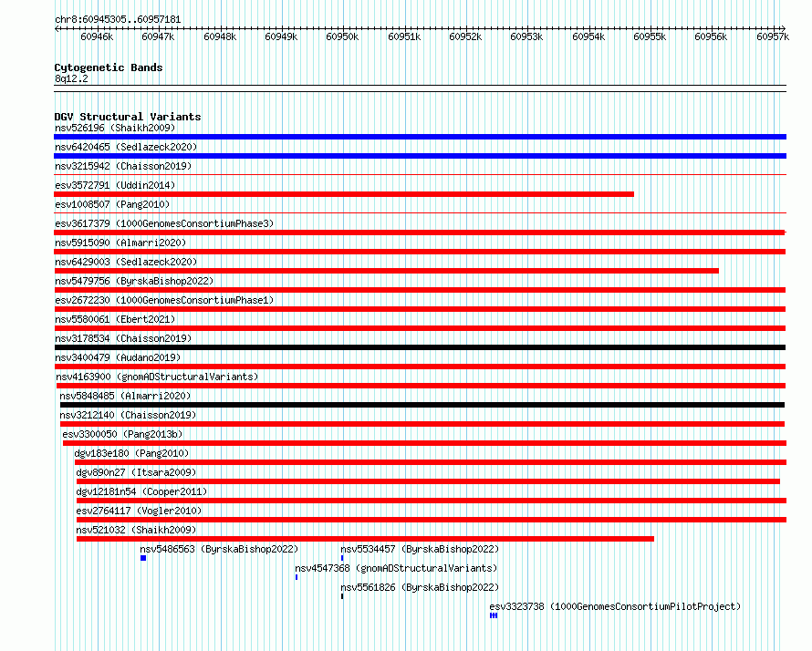The width and height of the screenshot is (812, 651).
Task: Click the 60953k ruler label
Action: coord(526,36)
